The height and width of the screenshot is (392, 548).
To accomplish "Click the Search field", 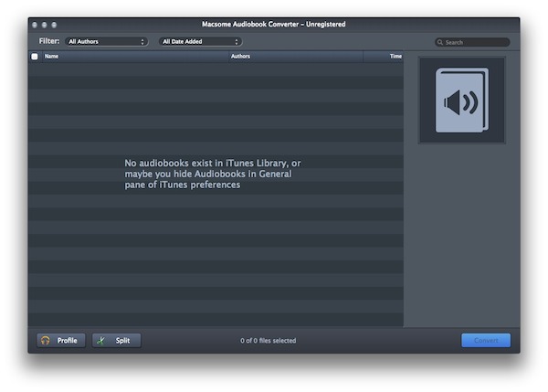I will (x=472, y=42).
